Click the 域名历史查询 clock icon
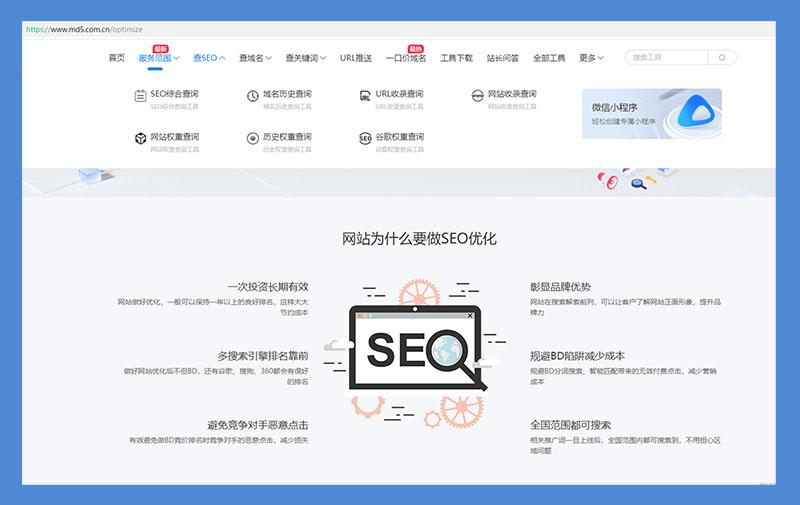Image resolution: width=800 pixels, height=505 pixels. tap(253, 96)
